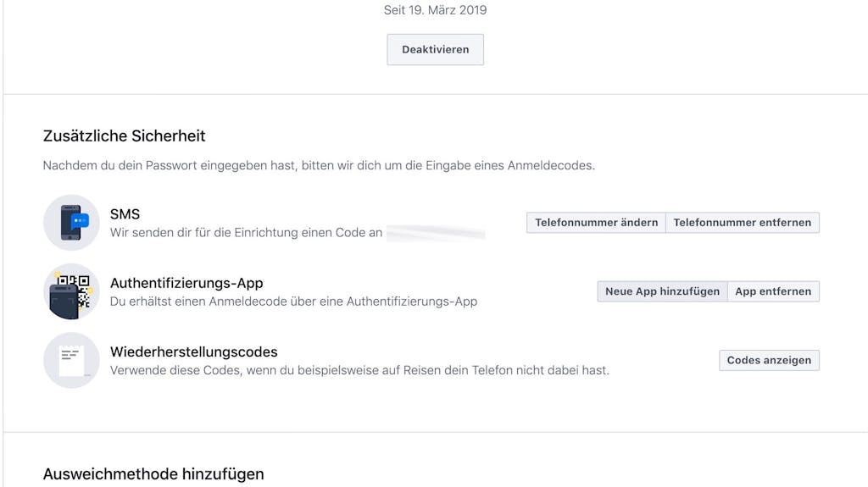Click the Authentifizierungs-App Anmeldecode description

(293, 302)
